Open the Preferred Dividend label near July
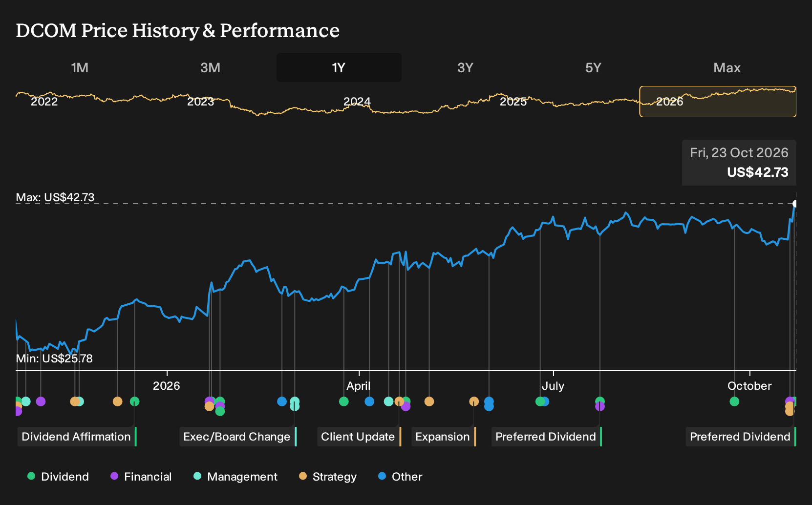812x505 pixels. pos(547,437)
